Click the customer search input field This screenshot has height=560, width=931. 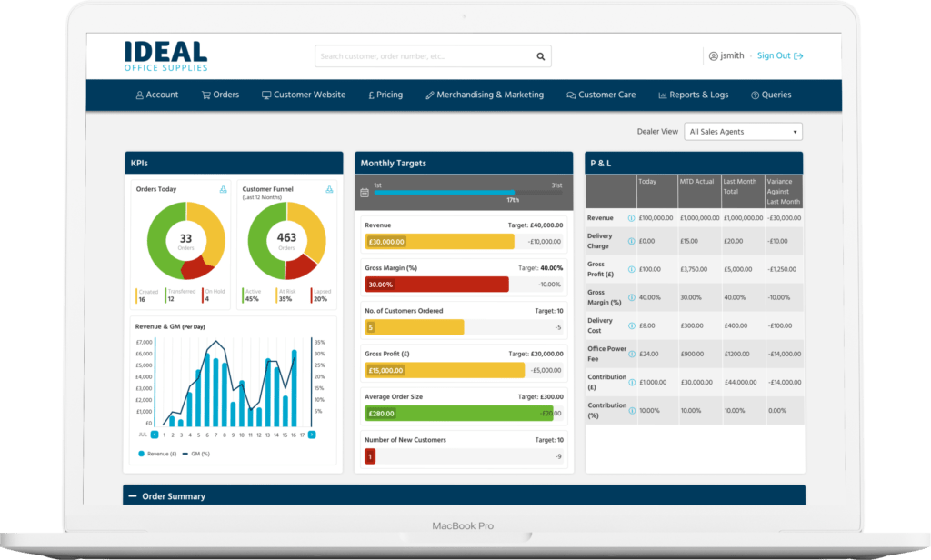pos(423,56)
